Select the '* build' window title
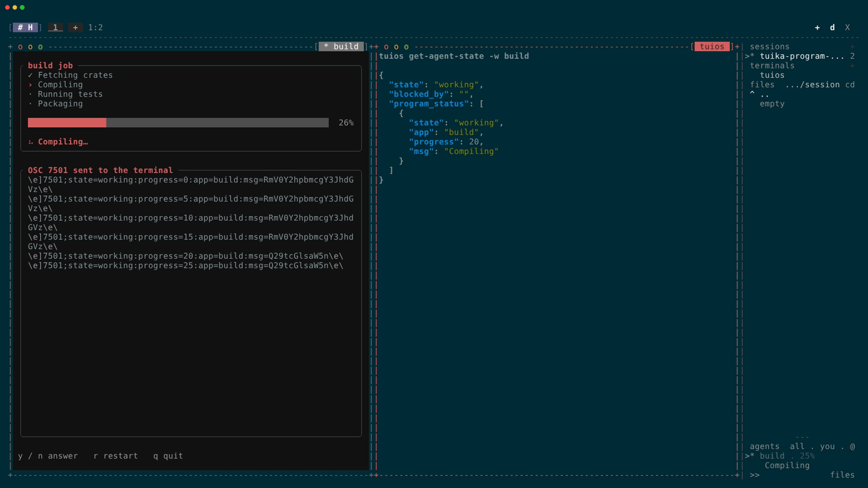The height and width of the screenshot is (488, 868). [341, 46]
